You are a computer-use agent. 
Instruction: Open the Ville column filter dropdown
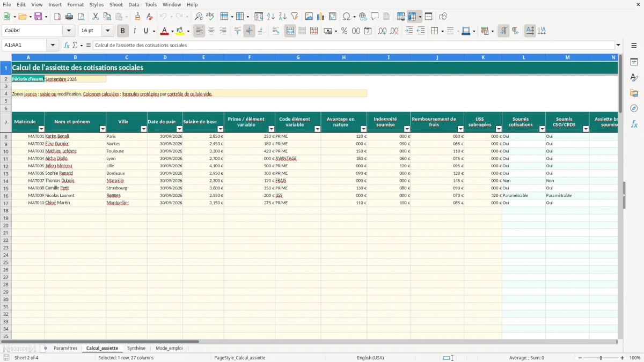tap(144, 129)
